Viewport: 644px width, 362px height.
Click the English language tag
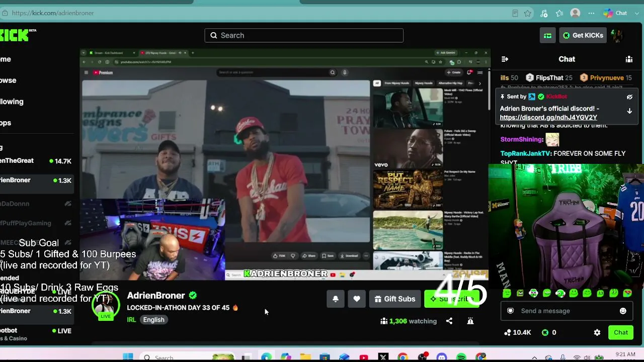coord(153,320)
